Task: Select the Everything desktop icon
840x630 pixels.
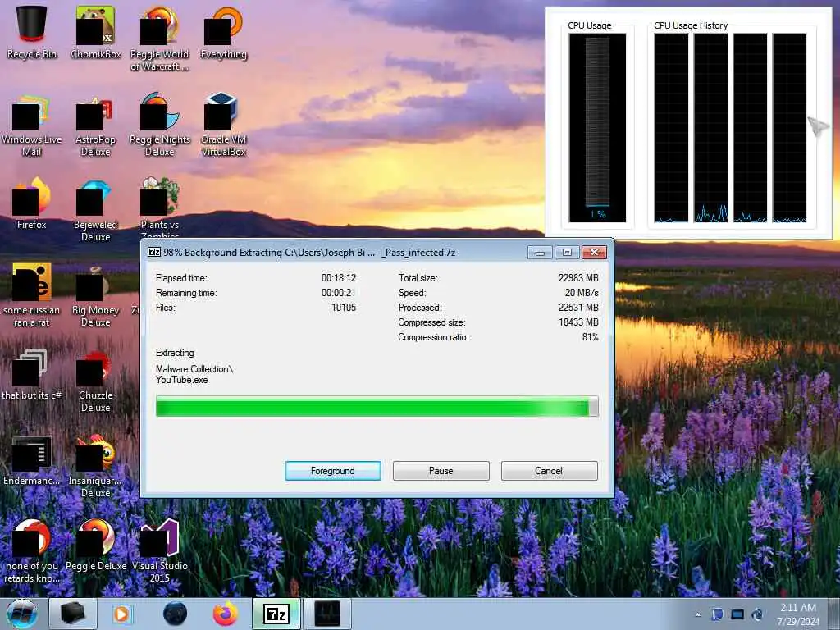Action: (223, 32)
